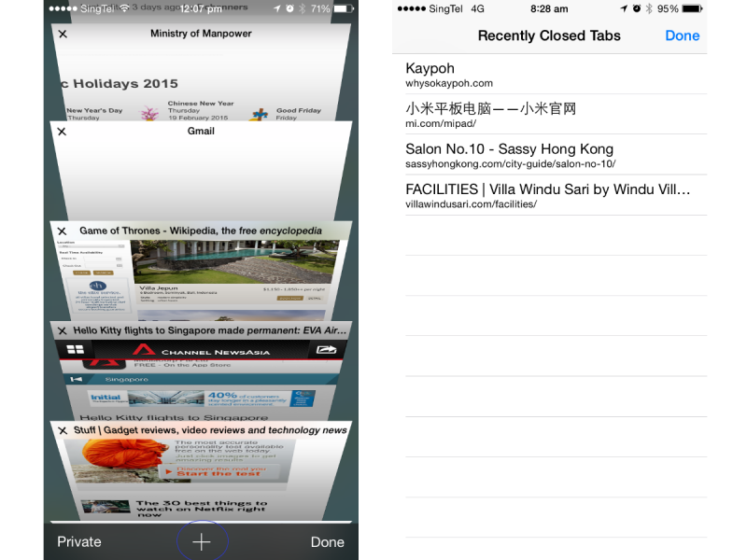Viewport: 747px width, 560px height.
Task: Tap the Start the test ad banner
Action: (219, 472)
